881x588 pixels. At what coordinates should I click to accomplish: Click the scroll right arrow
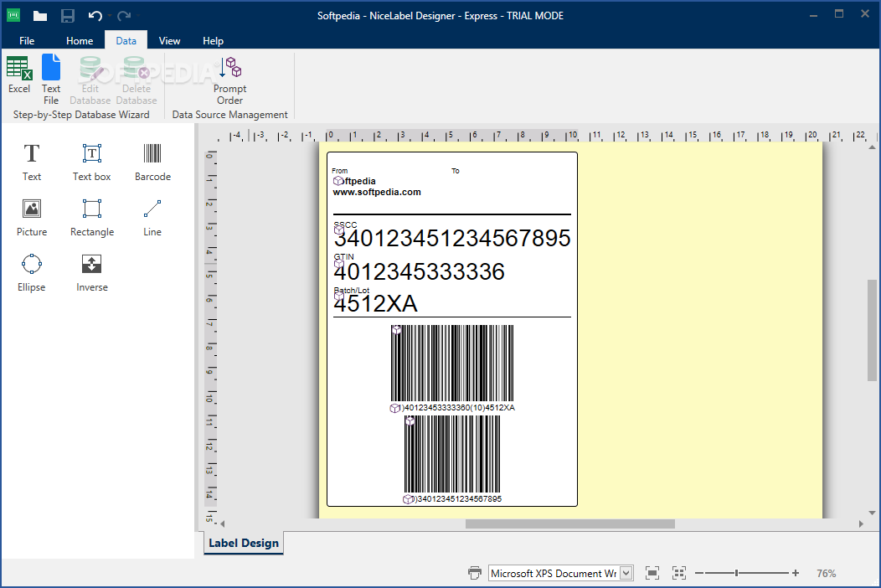point(861,524)
